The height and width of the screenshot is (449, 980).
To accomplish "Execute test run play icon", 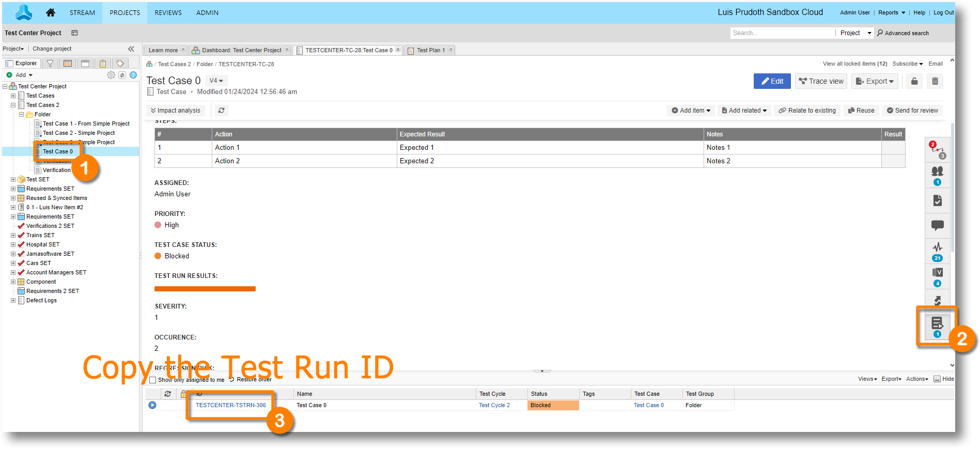I will (152, 405).
